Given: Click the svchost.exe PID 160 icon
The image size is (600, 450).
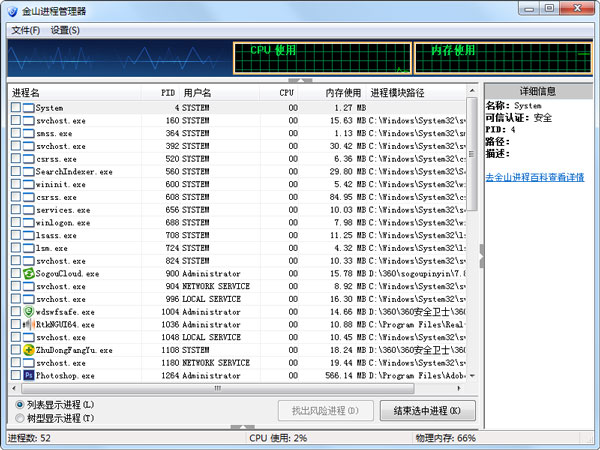Looking at the screenshot, I should [x=28, y=121].
